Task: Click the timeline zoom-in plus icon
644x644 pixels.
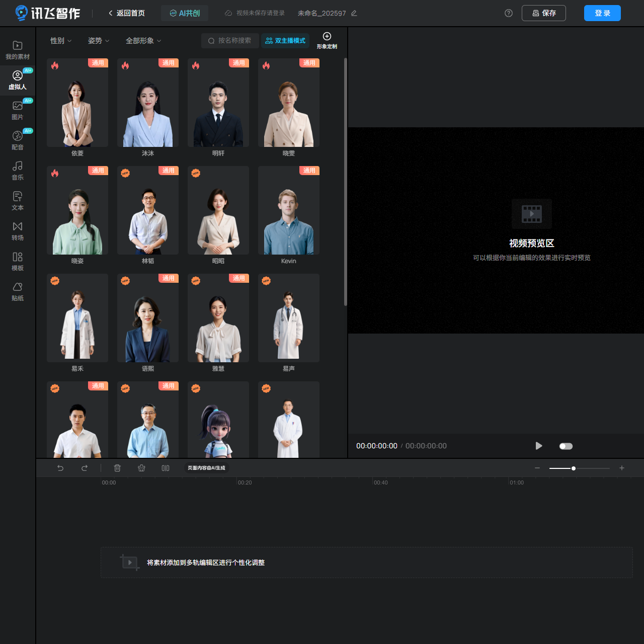Action: (622, 468)
